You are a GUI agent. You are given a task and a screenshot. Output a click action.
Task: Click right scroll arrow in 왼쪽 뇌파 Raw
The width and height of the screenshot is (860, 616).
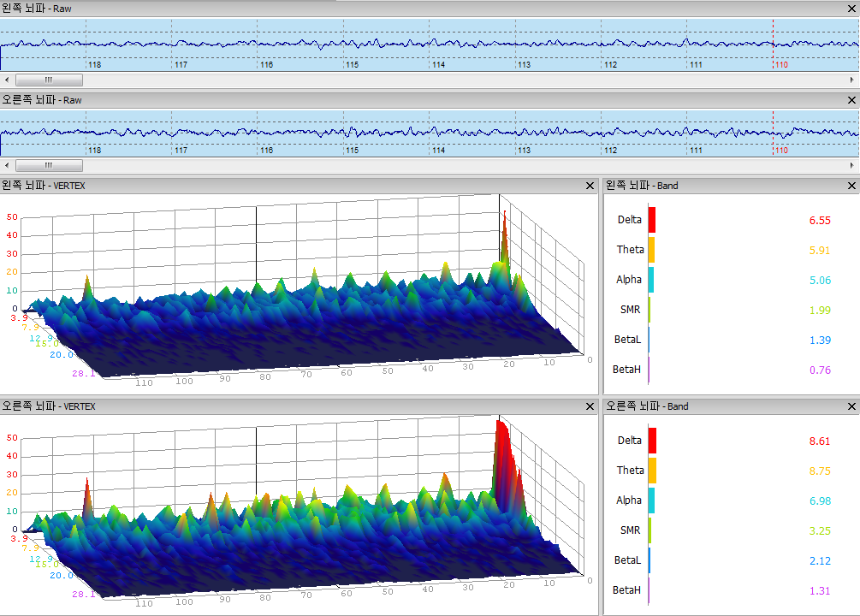click(851, 80)
